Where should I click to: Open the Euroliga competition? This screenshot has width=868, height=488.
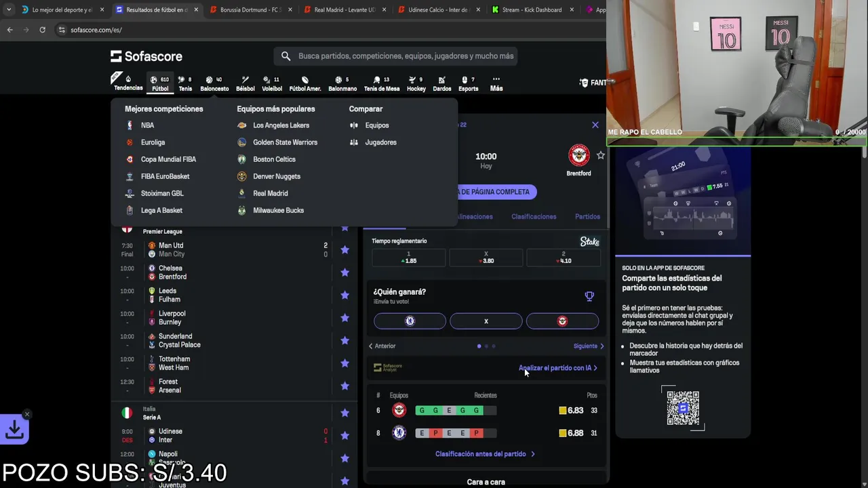click(x=153, y=142)
